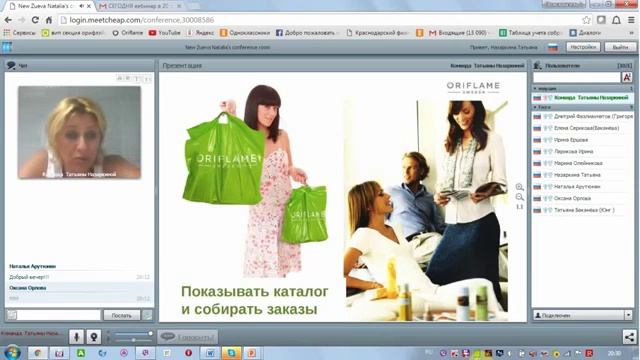640x360 pixels.
Task: Open Opera from the taskbar
Action: tap(188, 353)
